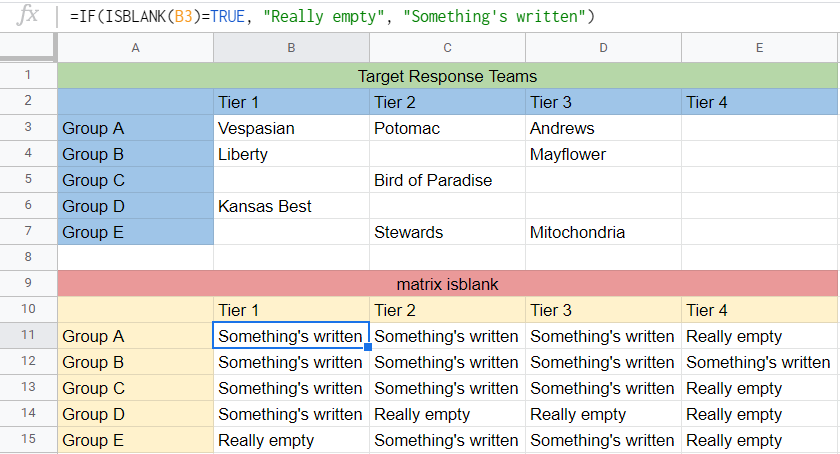Select row 15 header
The height and width of the screenshot is (454, 840).
[x=28, y=440]
